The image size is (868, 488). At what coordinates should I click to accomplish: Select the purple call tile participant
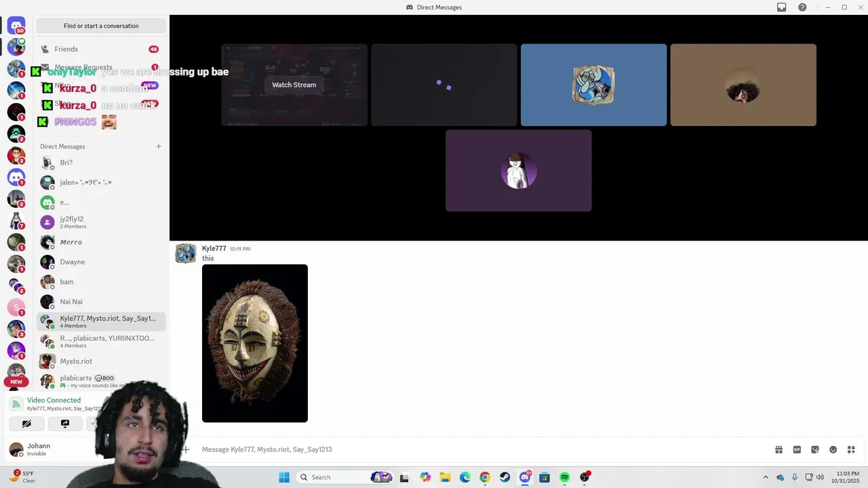coord(519,171)
